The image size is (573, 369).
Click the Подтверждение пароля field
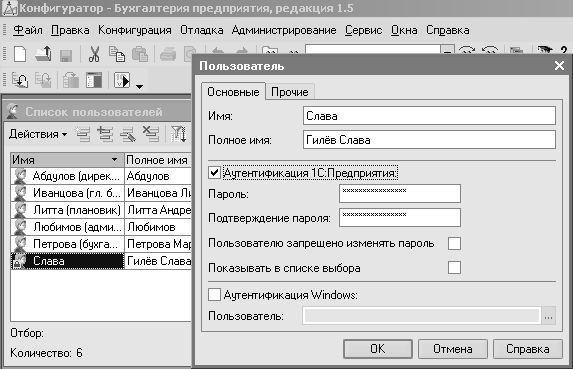(x=400, y=217)
